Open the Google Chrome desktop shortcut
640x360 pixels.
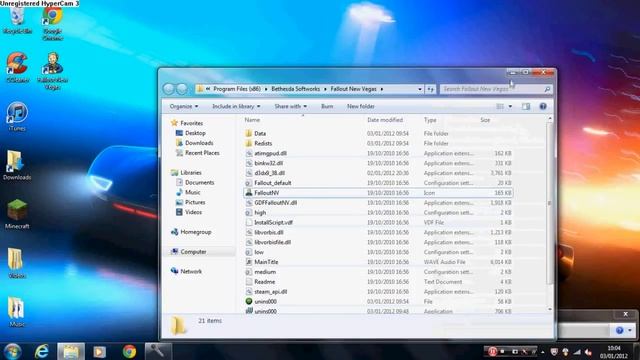tap(52, 24)
